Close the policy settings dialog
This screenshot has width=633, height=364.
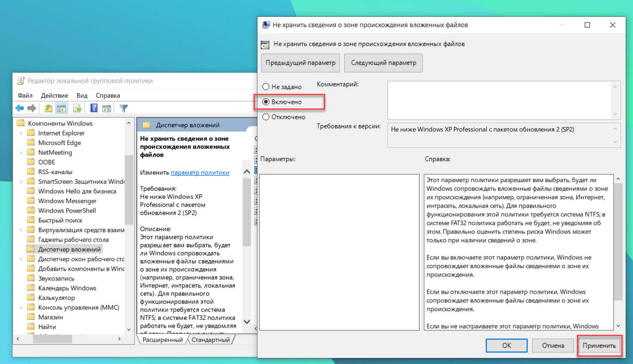click(x=612, y=25)
